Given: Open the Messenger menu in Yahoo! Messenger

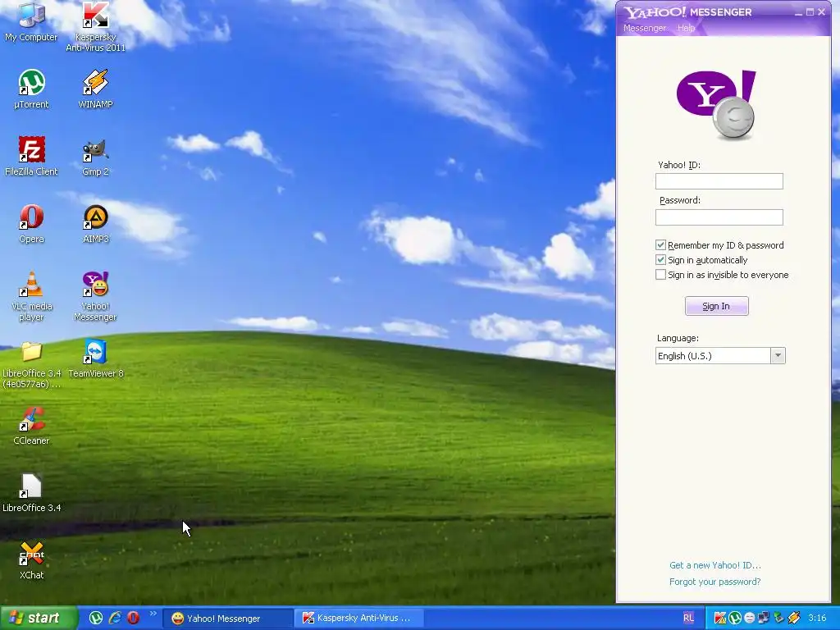Looking at the screenshot, I should pos(645,28).
